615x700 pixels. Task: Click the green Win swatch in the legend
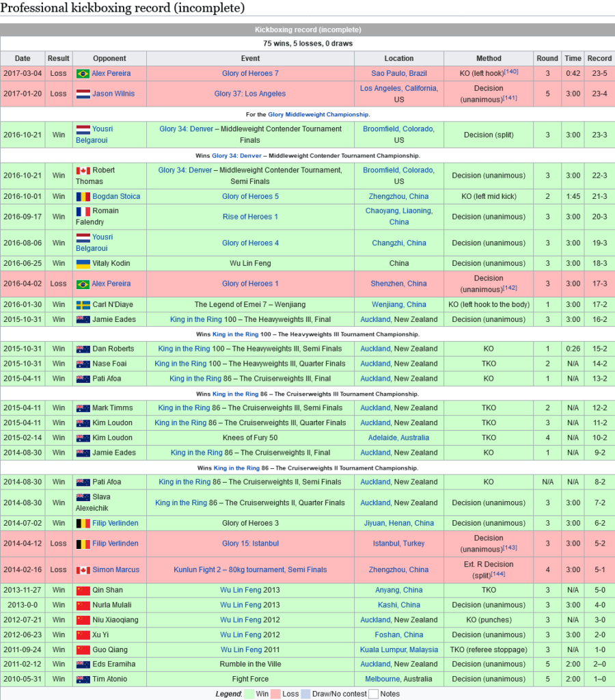coord(249,695)
